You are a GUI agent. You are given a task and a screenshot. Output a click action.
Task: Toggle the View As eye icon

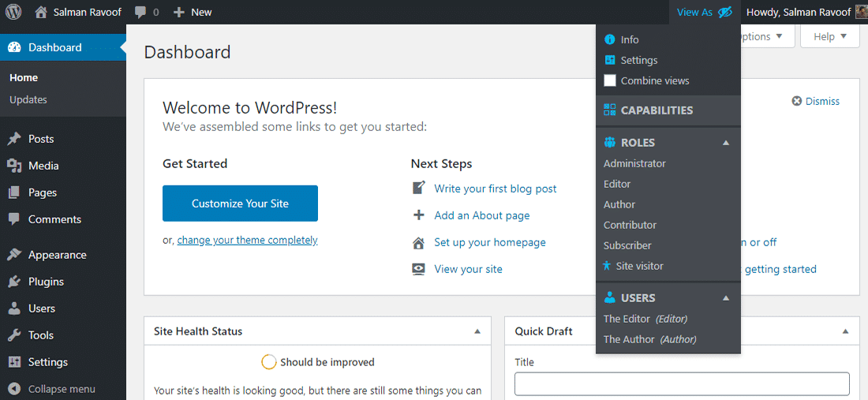(x=725, y=12)
